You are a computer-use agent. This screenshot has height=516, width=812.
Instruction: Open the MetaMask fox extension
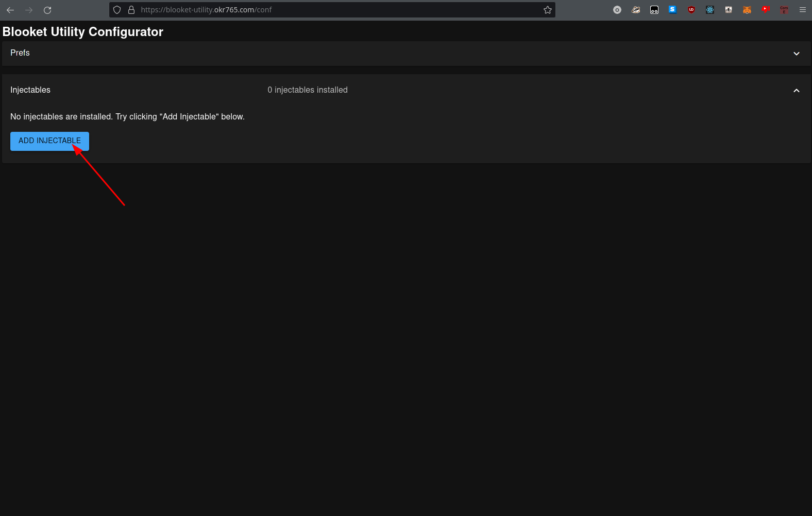(747, 10)
